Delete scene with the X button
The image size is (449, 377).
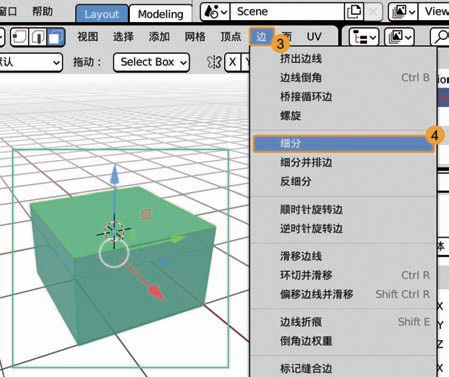373,12
